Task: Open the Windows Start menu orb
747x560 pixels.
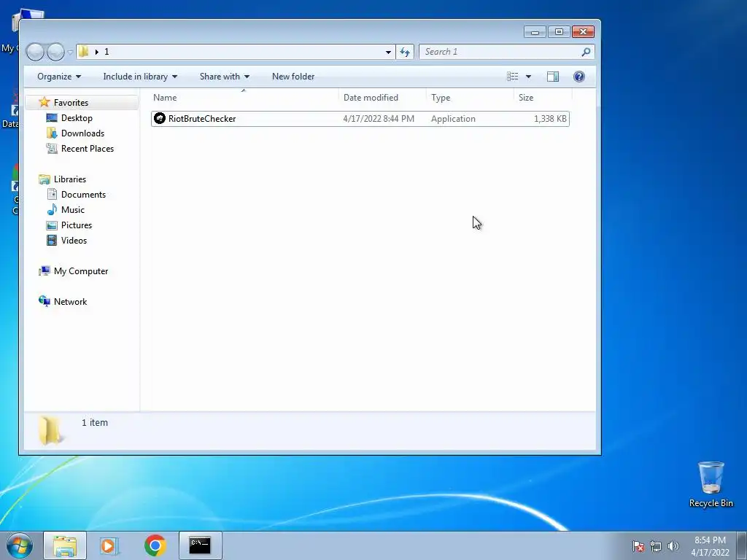Action: coord(20,545)
